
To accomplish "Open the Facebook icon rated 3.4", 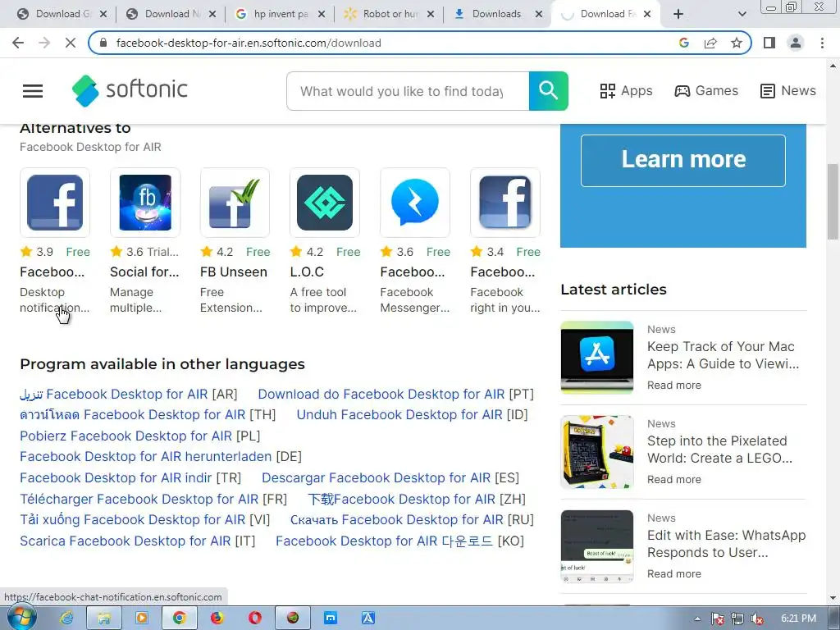I will tap(505, 203).
